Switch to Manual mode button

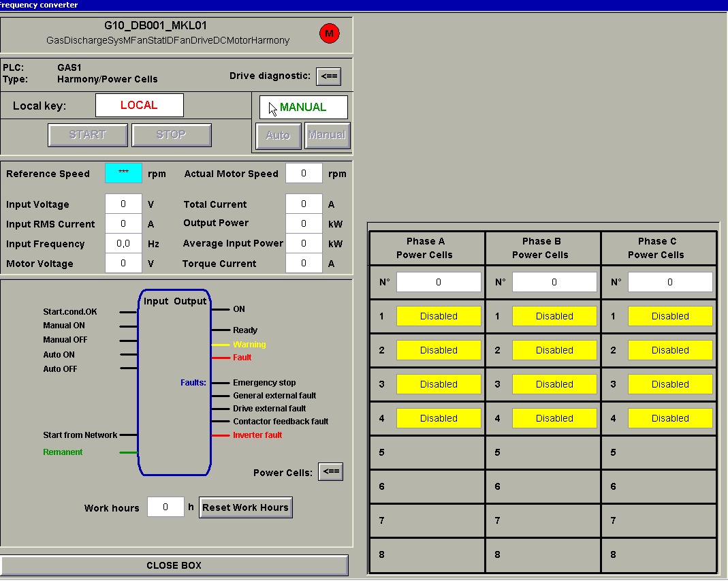(x=327, y=136)
